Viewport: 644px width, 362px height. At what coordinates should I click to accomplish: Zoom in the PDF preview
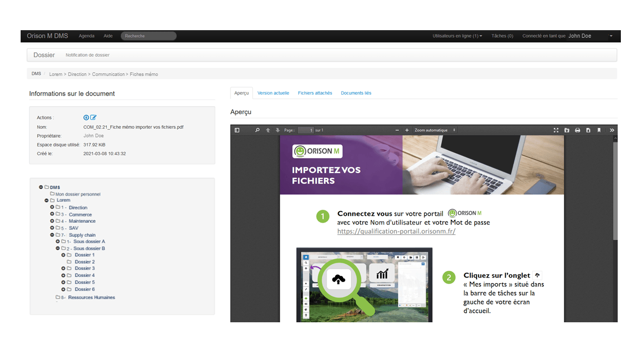407,130
